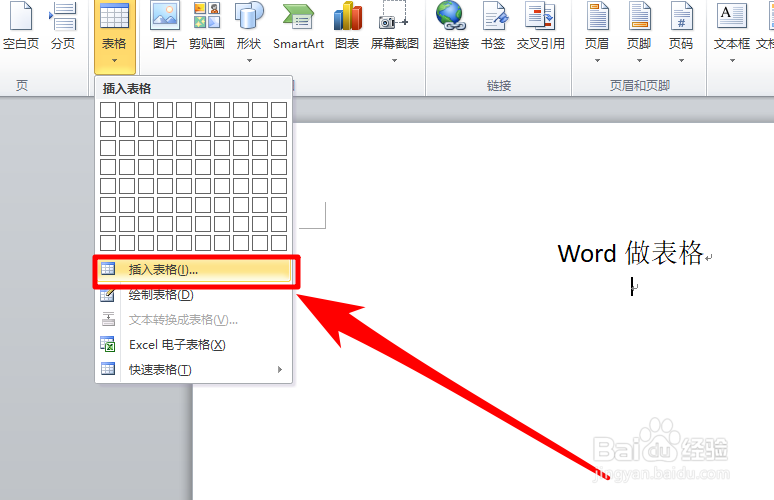Image resolution: width=774 pixels, height=500 pixels.
Task: Select the top-left cell of table grid
Action: [x=108, y=110]
